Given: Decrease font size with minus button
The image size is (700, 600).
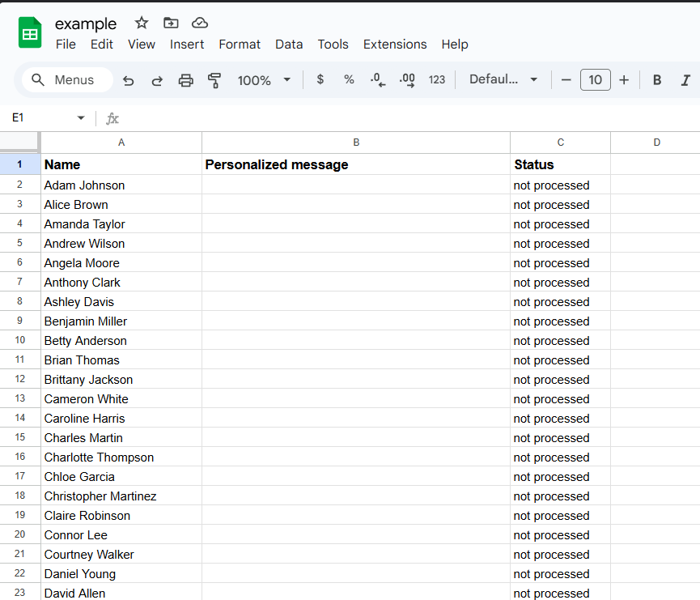Looking at the screenshot, I should (566, 79).
